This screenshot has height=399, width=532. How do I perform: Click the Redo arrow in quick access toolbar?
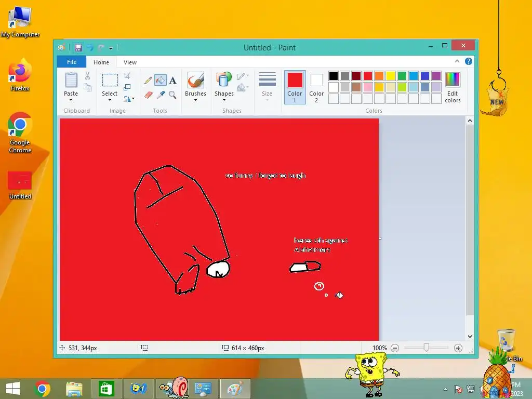point(101,47)
